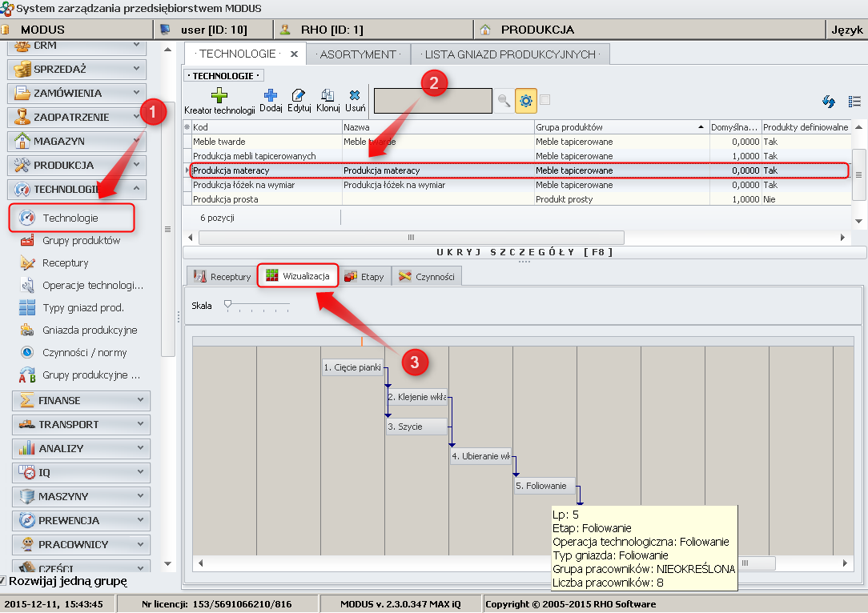Viewport: 868px width, 613px height.
Task: Open Receptury in the sidebar
Action: pyautogui.click(x=66, y=262)
